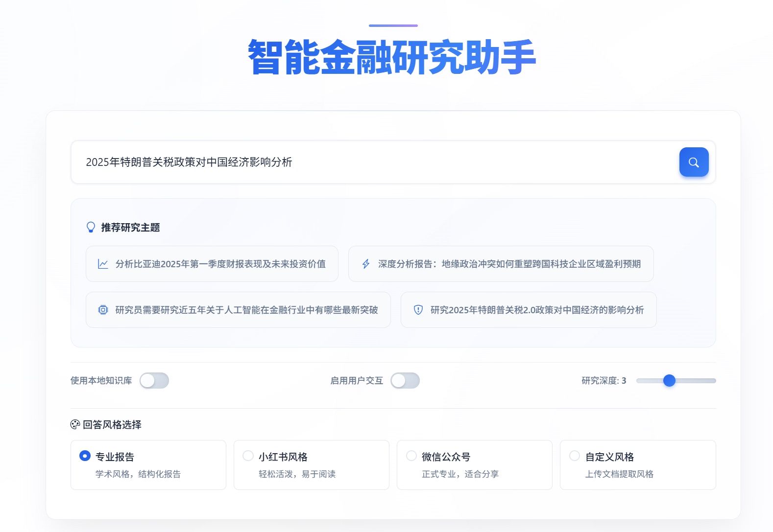Click the blue magnifier search button
The width and height of the screenshot is (773, 532).
tap(694, 162)
